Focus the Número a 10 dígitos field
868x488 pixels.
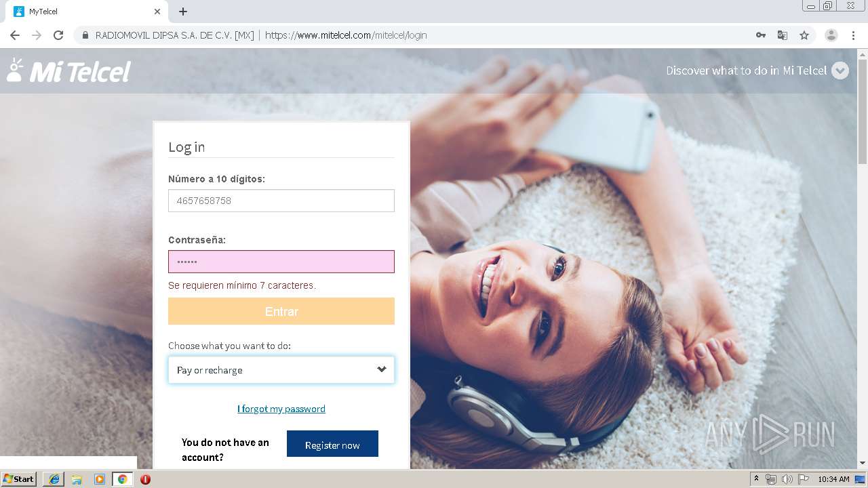point(281,201)
